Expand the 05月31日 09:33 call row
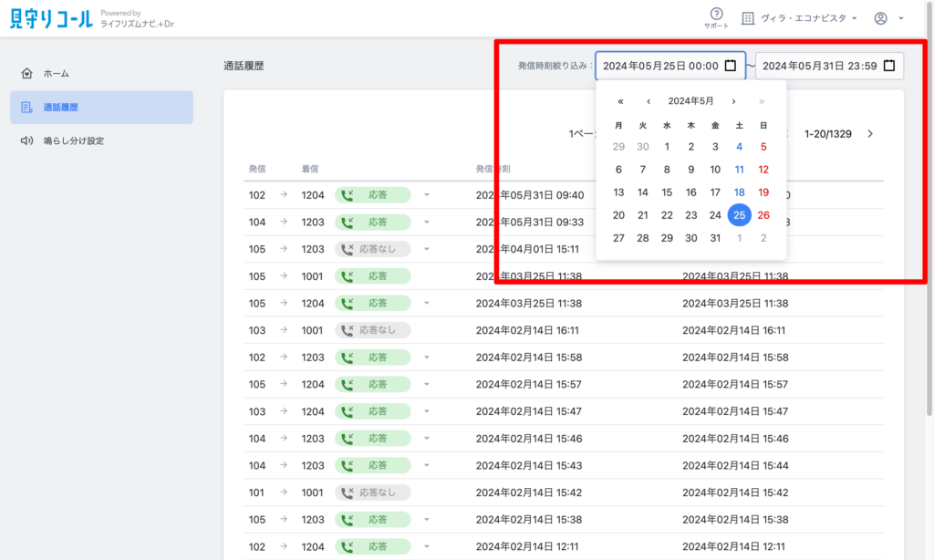Screen dimensions: 934x560 [427, 223]
